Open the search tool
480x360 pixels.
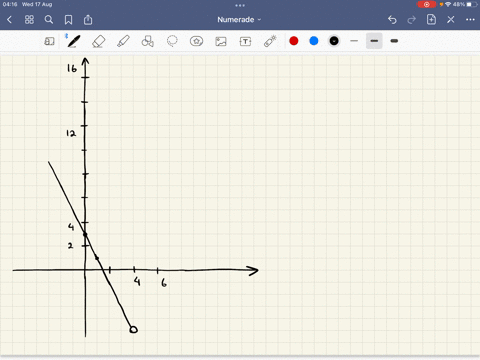pyautogui.click(x=49, y=20)
